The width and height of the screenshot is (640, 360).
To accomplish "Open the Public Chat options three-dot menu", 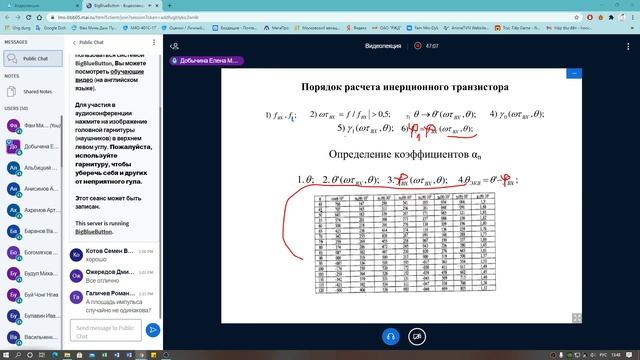I will pos(154,42).
